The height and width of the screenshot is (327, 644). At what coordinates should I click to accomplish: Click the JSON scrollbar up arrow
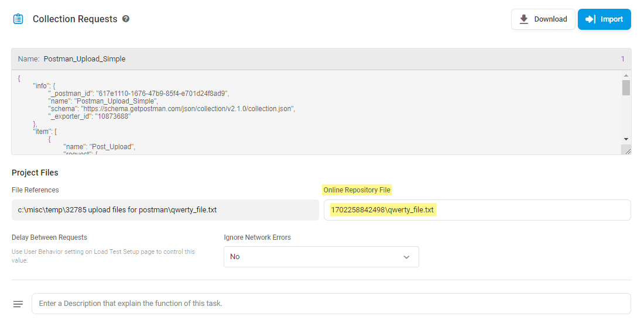626,75
